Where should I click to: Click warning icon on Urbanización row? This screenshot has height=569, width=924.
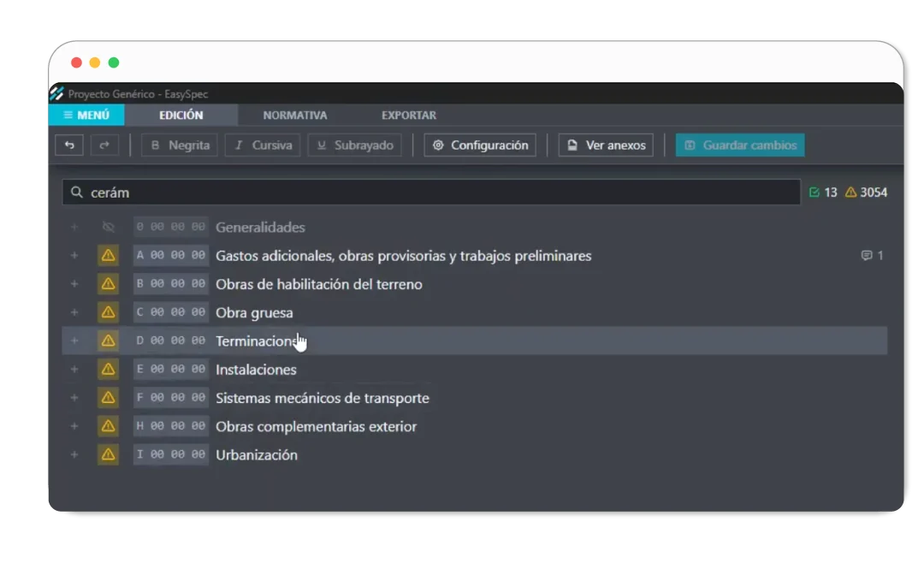point(108,454)
